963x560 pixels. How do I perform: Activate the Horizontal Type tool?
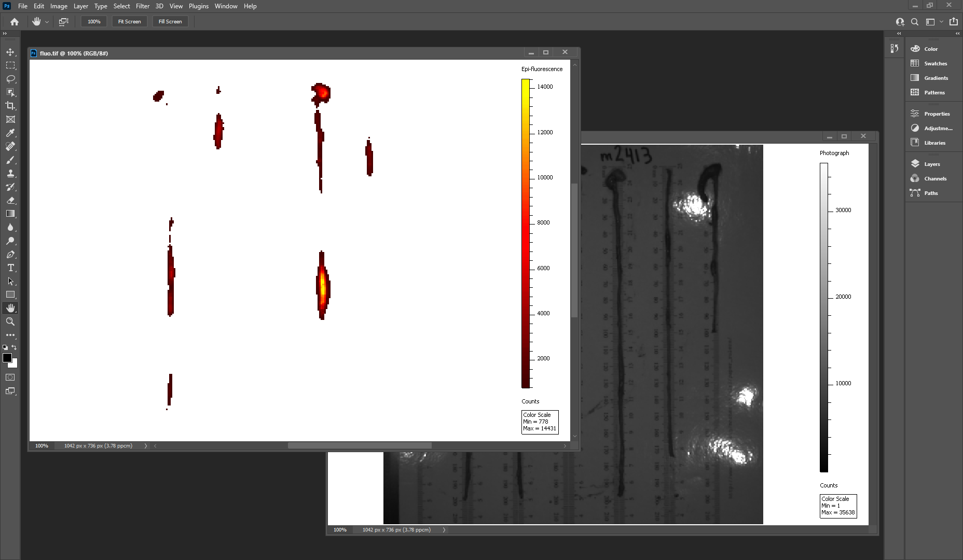tap(10, 268)
